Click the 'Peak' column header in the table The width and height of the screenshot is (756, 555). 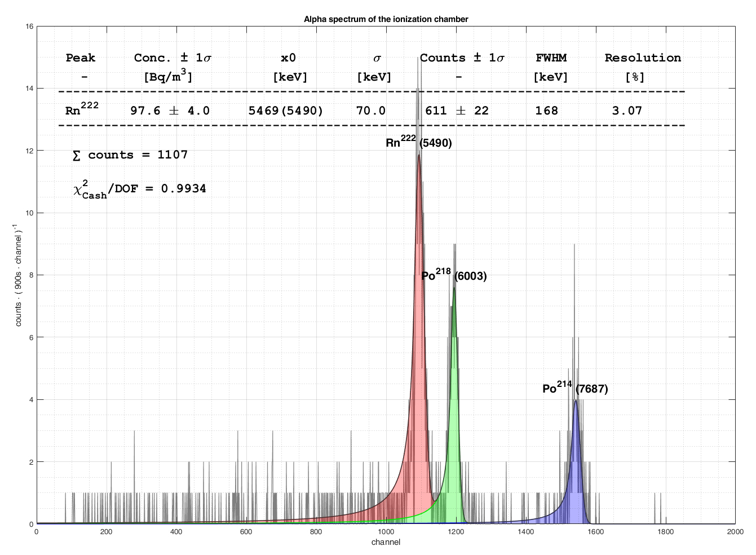click(x=81, y=58)
